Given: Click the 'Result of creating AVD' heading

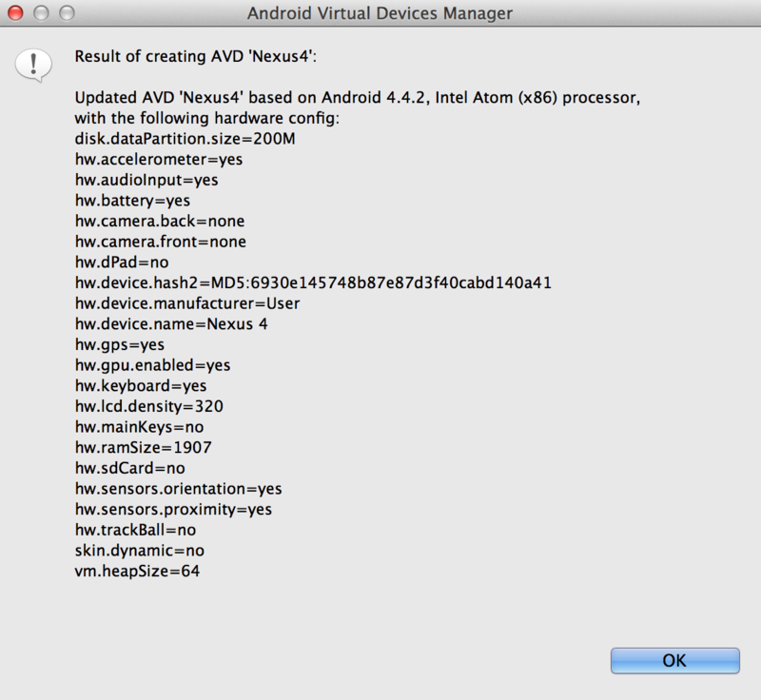Looking at the screenshot, I should pos(196,56).
